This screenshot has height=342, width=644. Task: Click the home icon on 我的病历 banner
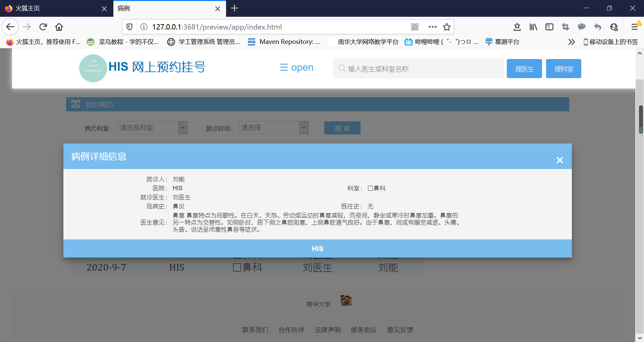tap(76, 104)
